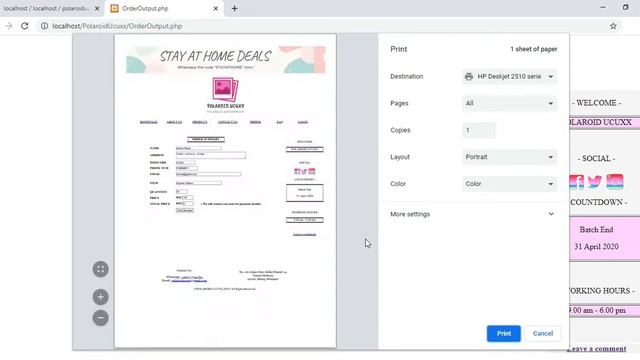Image resolution: width=640 pixels, height=360 pixels.
Task: Open the Color mode dropdown
Action: click(x=509, y=184)
